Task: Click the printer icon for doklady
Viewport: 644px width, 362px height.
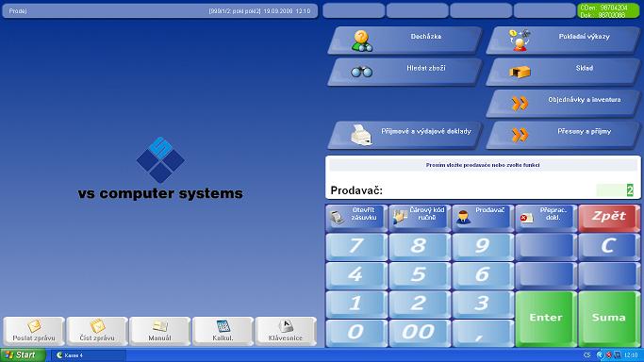Action: [x=362, y=135]
